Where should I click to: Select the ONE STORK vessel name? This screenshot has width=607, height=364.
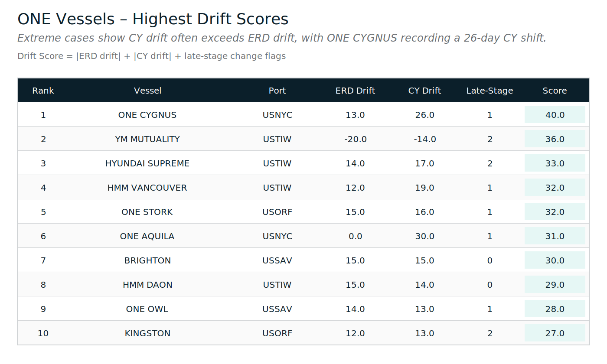147,212
